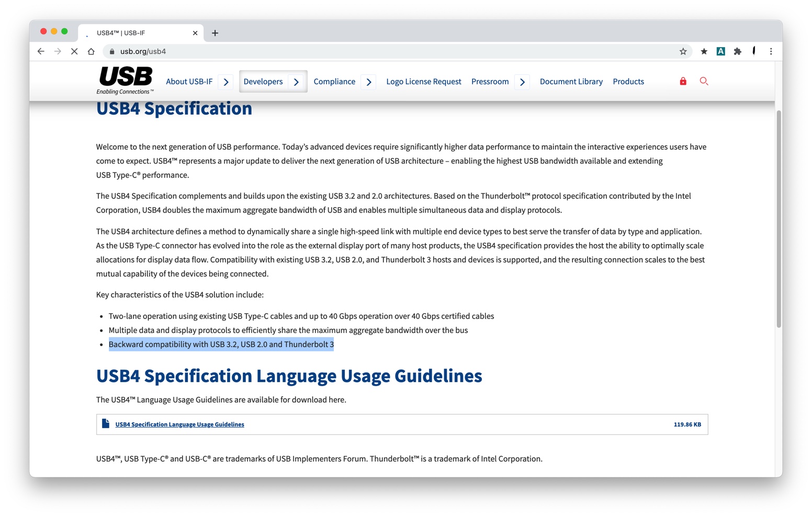Open the Products page
The height and width of the screenshot is (516, 812).
(628, 82)
